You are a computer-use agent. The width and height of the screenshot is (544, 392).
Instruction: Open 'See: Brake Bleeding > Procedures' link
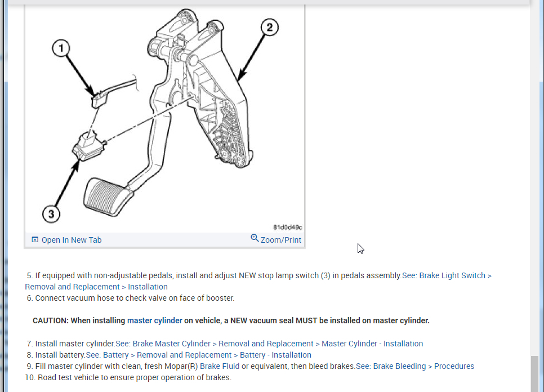(x=415, y=366)
